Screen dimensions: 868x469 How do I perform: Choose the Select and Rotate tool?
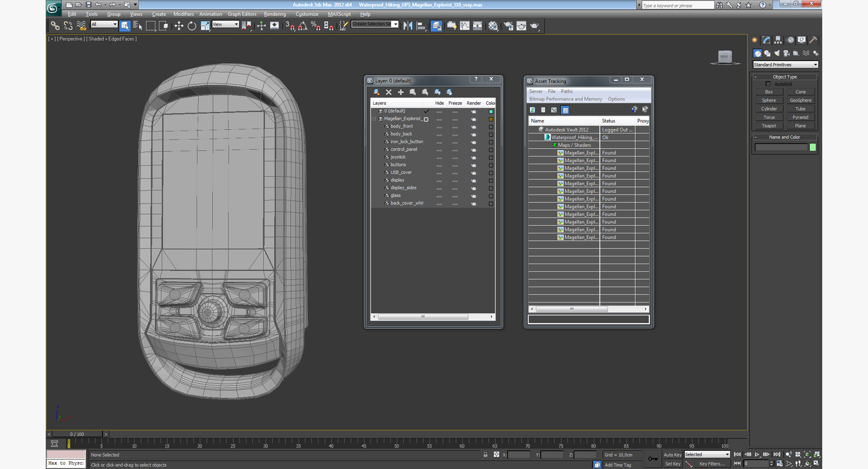(192, 26)
